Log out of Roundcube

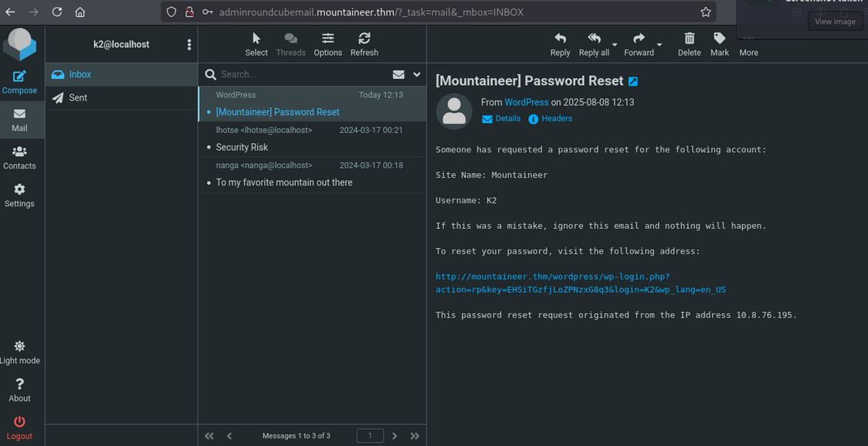19,422
